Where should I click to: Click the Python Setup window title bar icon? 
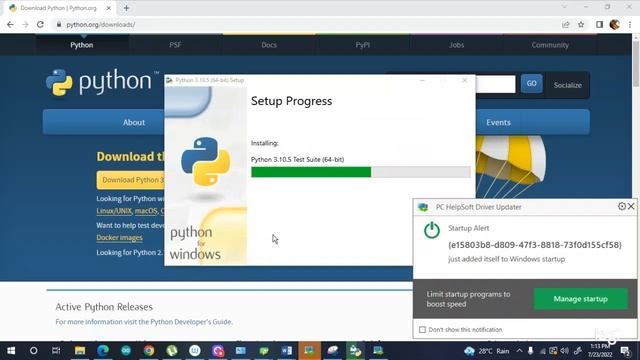click(169, 80)
